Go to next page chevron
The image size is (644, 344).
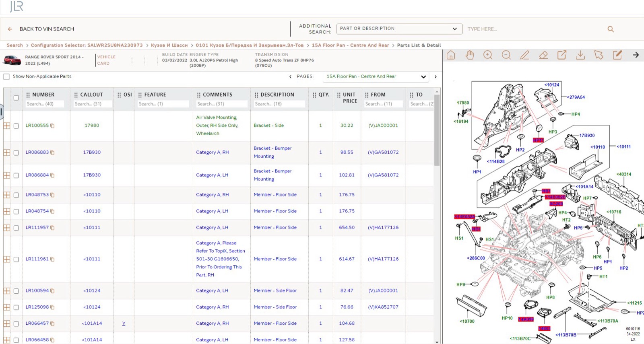click(436, 76)
